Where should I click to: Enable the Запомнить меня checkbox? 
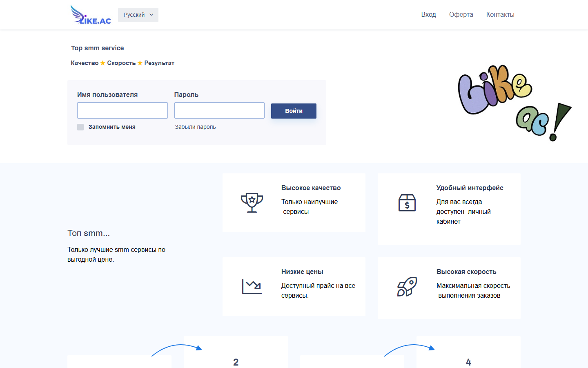80,127
